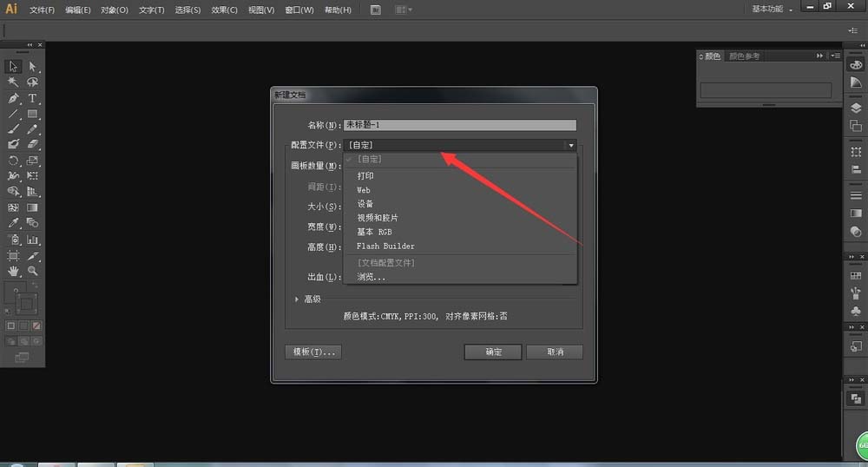Screen dimensions: 868x467
Task: Open the Swatches panel icon in dock
Action: tap(856, 275)
